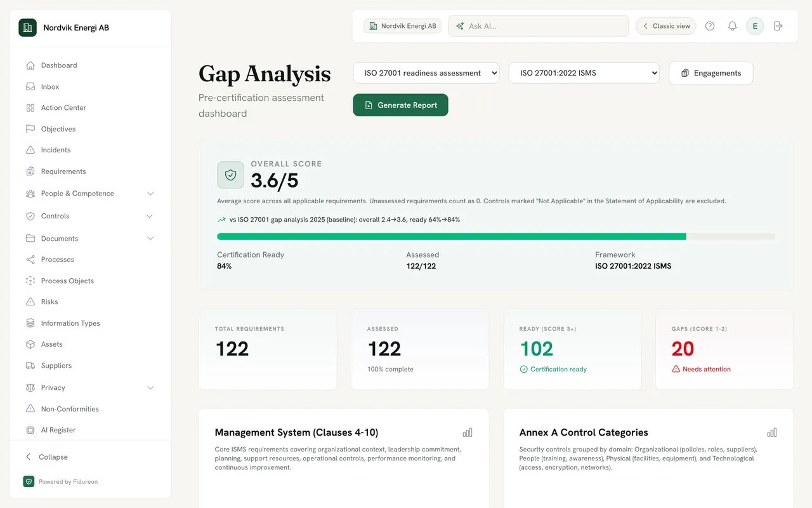Click the Gaps (Score 1-2) card

[x=724, y=349]
